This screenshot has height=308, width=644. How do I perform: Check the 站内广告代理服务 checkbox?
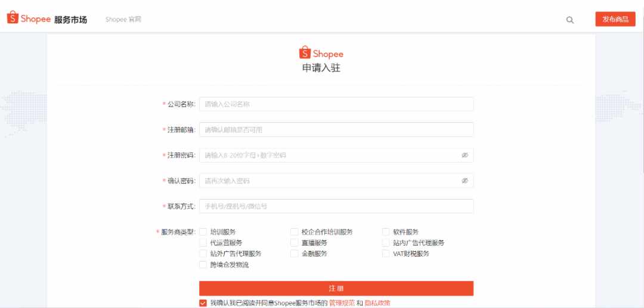[x=386, y=243]
